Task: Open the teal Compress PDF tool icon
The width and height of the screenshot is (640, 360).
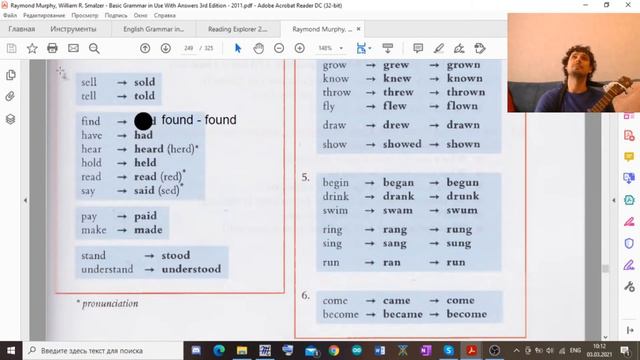Action: [629, 200]
